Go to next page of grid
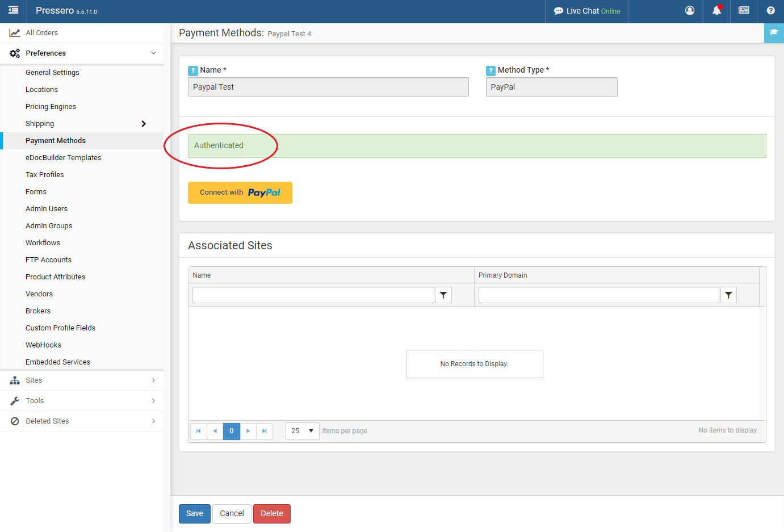This screenshot has width=784, height=532. point(248,431)
